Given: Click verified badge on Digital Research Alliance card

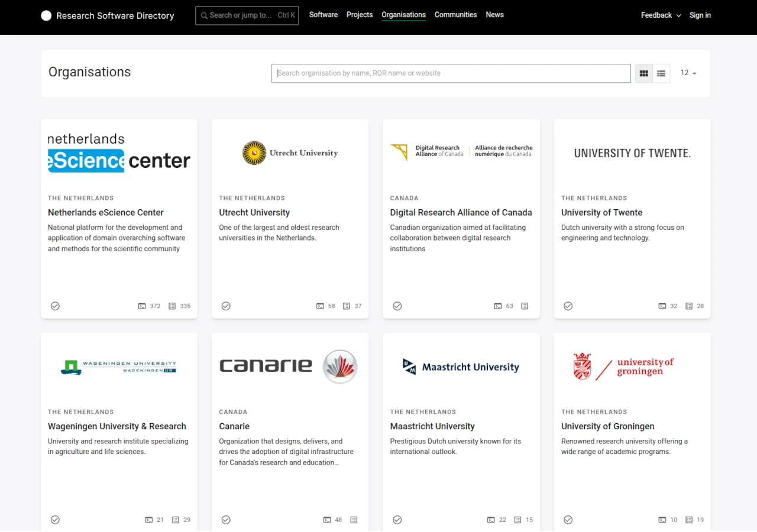Looking at the screenshot, I should pyautogui.click(x=397, y=306).
